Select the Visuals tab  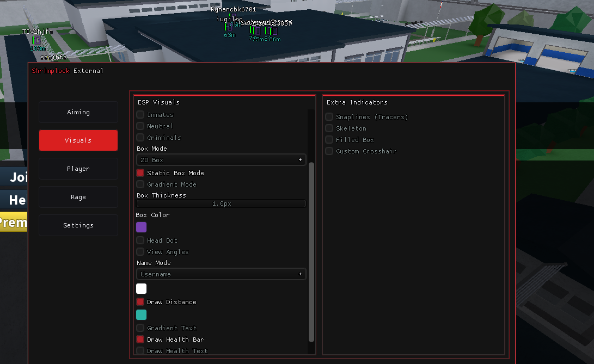[x=78, y=140]
